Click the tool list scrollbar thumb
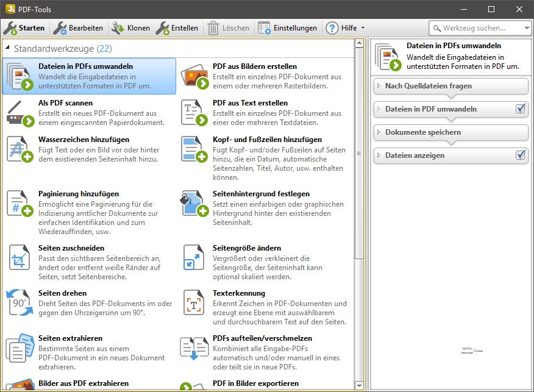This screenshot has height=392, width=534. pyautogui.click(x=359, y=153)
